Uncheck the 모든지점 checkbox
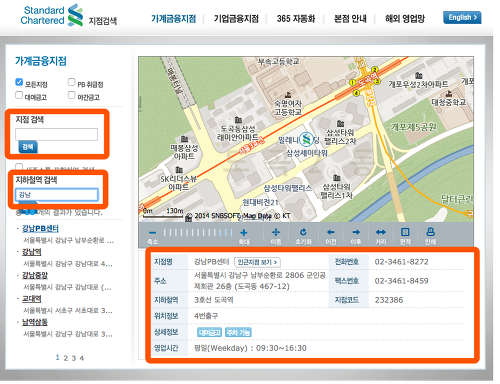The width and height of the screenshot is (500, 384). 19,82
